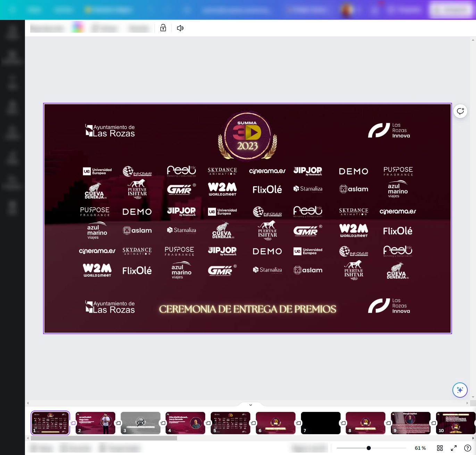Click the canvas vertical scrollbar up arrow
Viewport: 476px width, 455px height.
(473, 40)
